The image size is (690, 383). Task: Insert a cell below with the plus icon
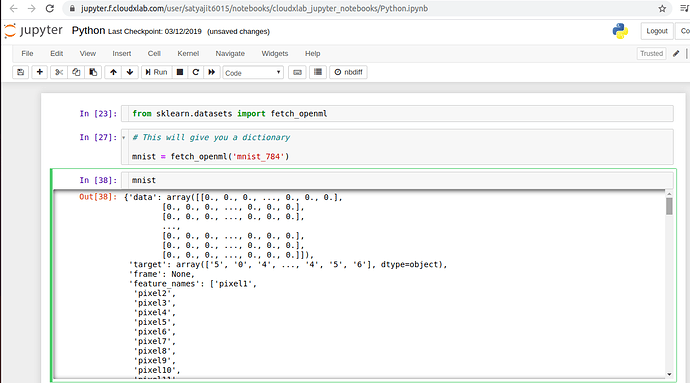(40, 72)
